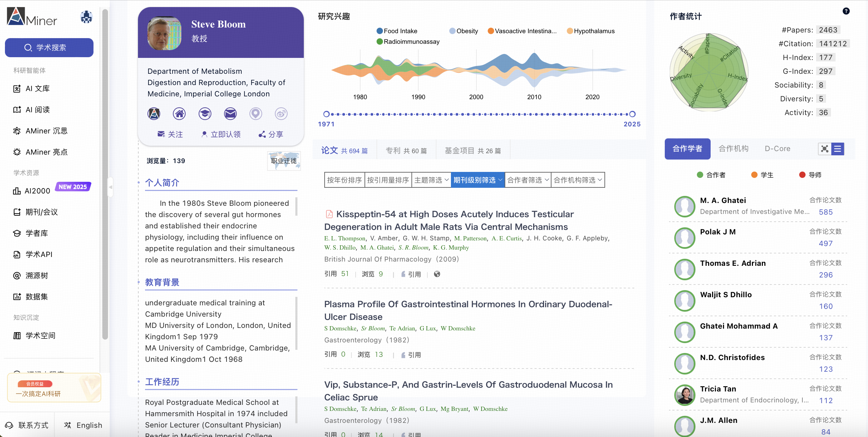
Task: Select the D-Core tab
Action: pos(777,149)
